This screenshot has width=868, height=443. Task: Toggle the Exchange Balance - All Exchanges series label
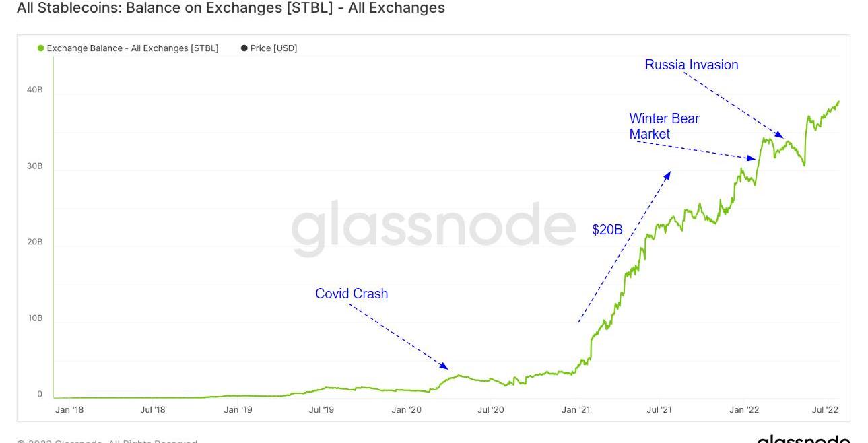click(133, 48)
